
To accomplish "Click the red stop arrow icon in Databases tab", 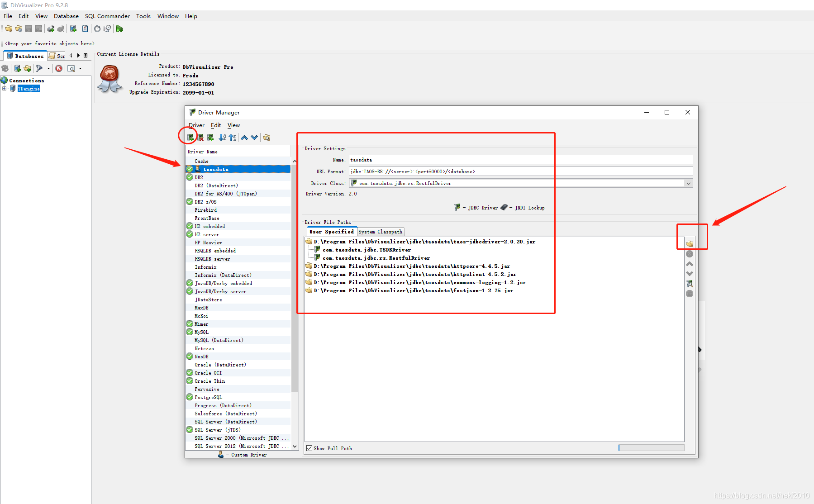I will pyautogui.click(x=59, y=68).
